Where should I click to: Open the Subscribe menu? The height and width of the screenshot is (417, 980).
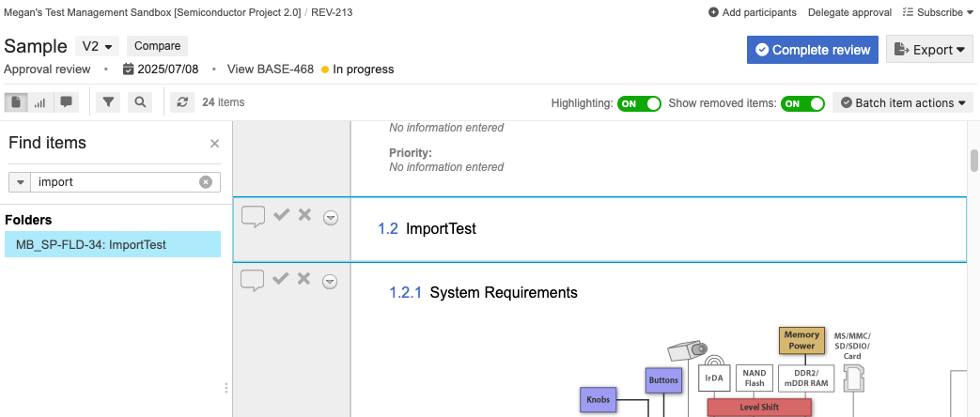[x=938, y=12]
